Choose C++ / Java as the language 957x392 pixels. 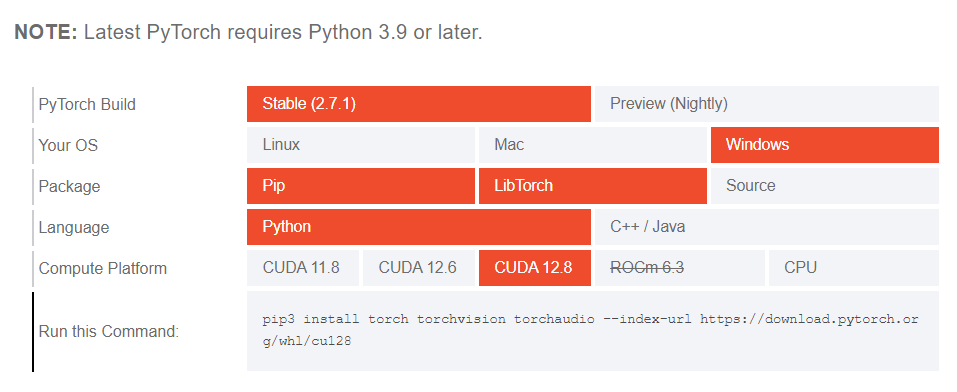pyautogui.click(x=767, y=227)
